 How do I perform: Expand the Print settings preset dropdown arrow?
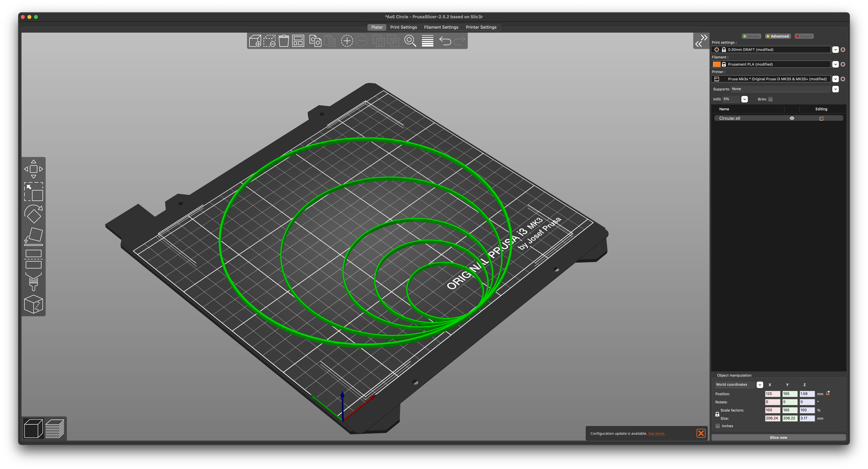coord(836,50)
